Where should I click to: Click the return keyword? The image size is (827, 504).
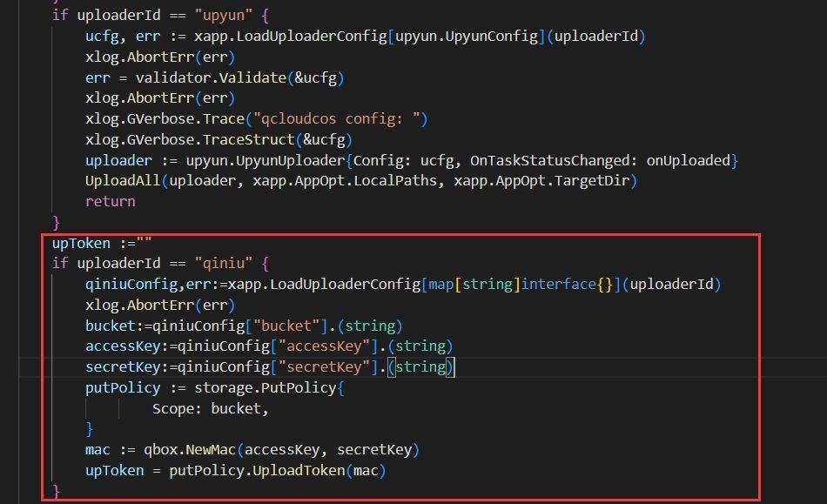point(111,201)
